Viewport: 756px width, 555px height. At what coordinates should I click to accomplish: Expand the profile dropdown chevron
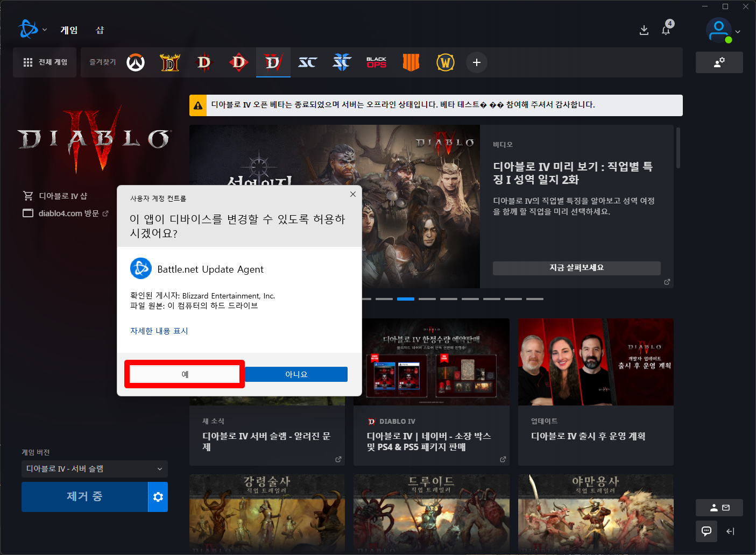[738, 32]
